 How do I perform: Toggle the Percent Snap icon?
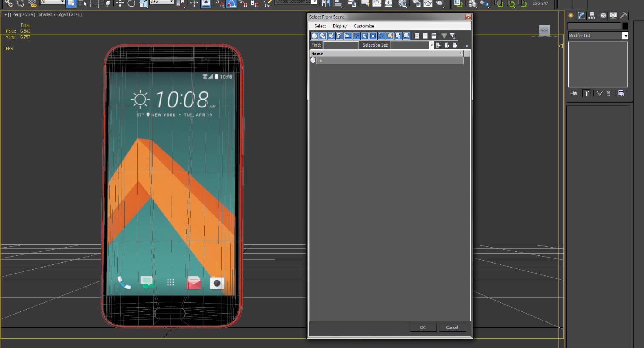[243, 3]
